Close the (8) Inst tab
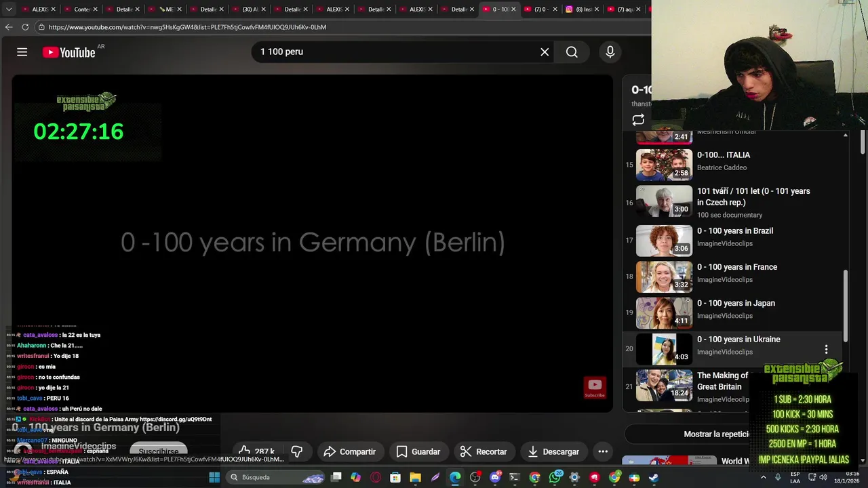 597,9
